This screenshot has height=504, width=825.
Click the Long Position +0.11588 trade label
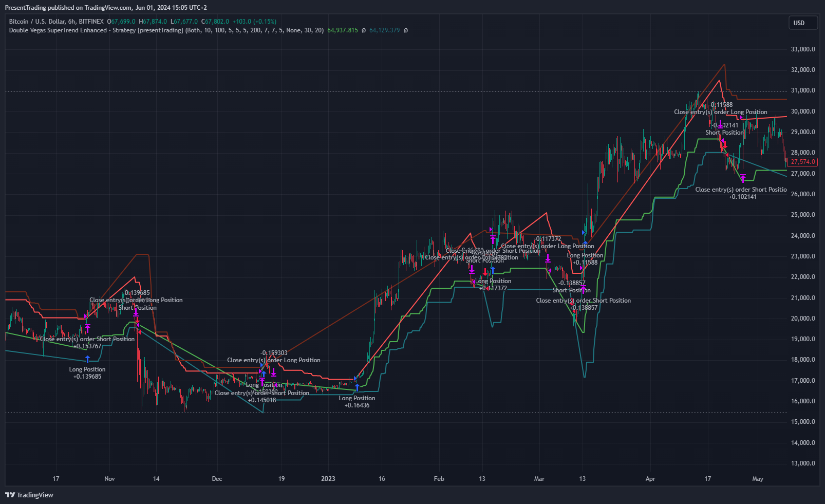(x=585, y=259)
